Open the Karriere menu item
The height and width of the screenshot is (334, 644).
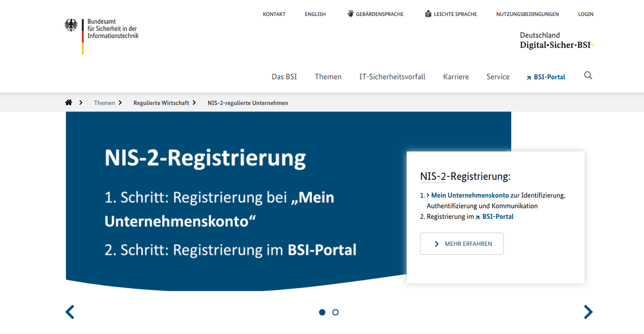click(x=456, y=77)
